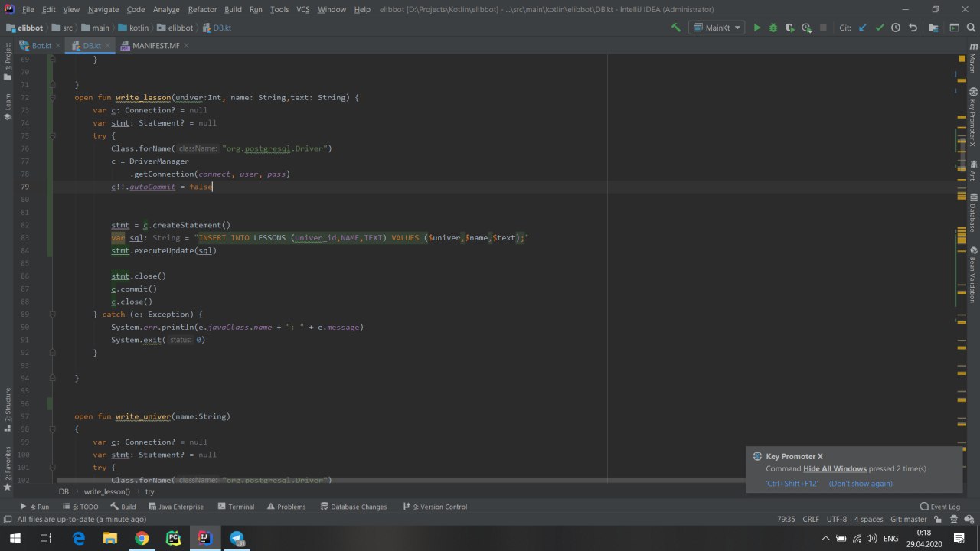Click the 4 spaces indent selector
The width and height of the screenshot is (980, 551).
(x=868, y=519)
